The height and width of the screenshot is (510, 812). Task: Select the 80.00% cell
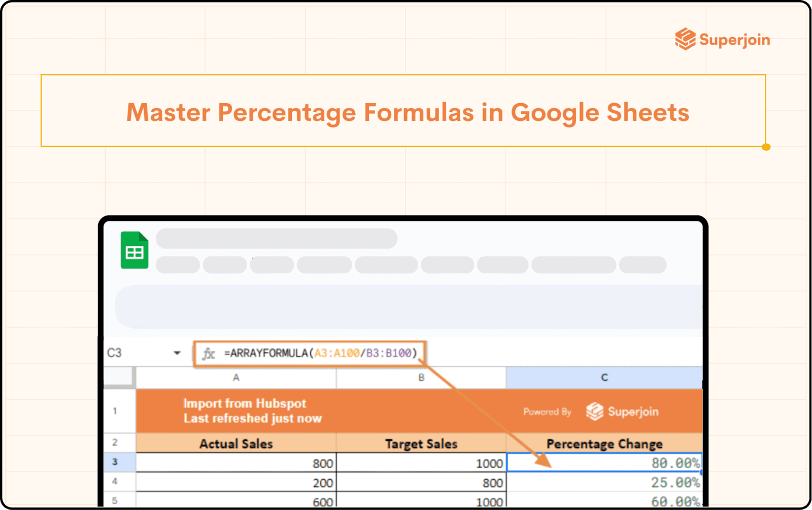coord(604,463)
